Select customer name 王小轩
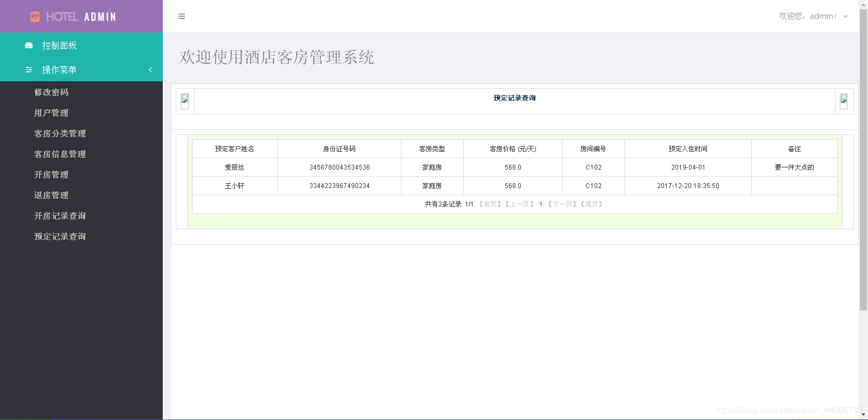Screen dimensions: 868x420 [x=235, y=186]
